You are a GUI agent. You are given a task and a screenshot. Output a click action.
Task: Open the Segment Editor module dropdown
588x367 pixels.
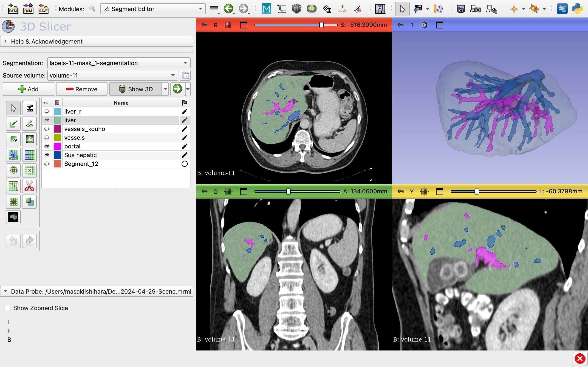click(153, 9)
